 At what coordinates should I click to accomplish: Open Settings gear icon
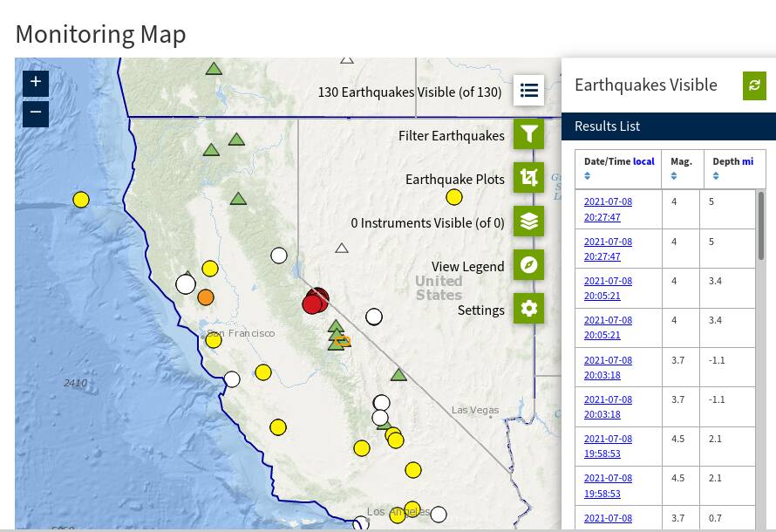coord(528,308)
